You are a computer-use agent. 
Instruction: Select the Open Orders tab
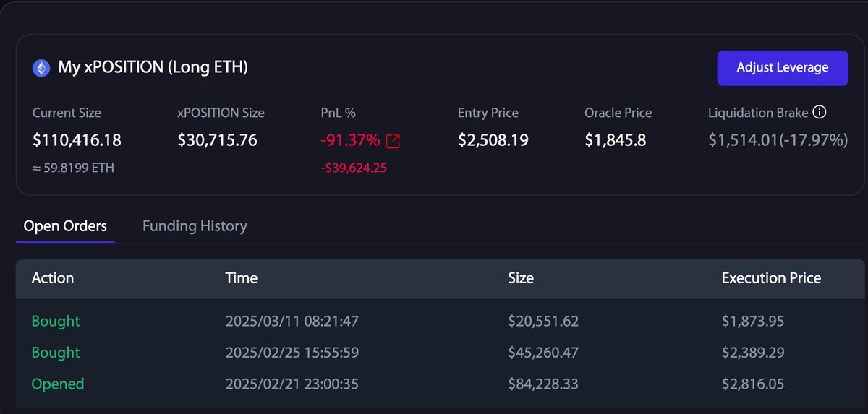(x=65, y=226)
